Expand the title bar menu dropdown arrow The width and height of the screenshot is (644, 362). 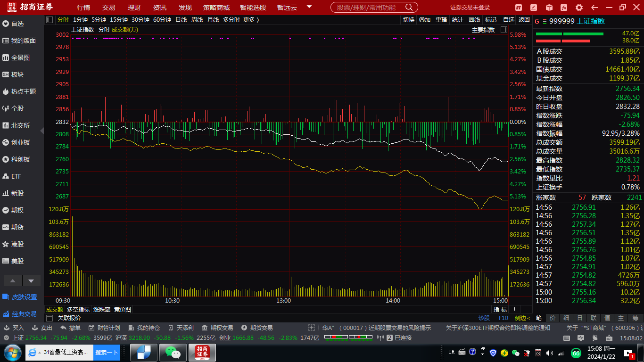(x=309, y=7)
